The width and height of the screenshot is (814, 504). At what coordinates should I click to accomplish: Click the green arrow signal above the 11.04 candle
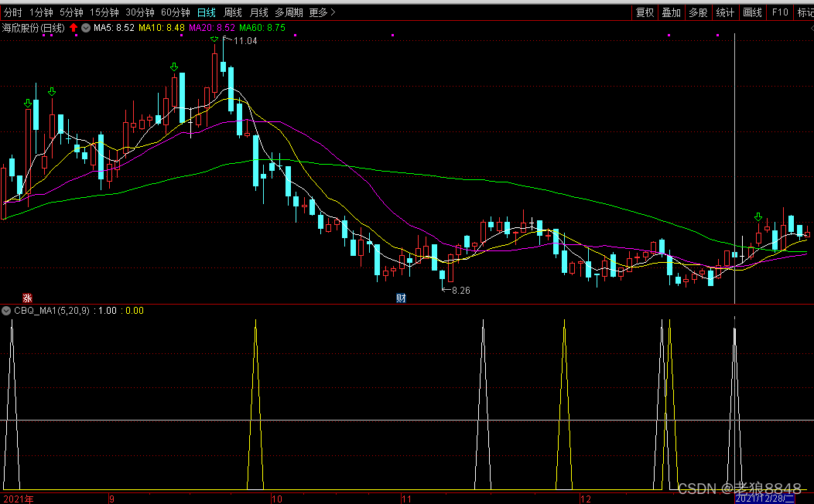214,39
